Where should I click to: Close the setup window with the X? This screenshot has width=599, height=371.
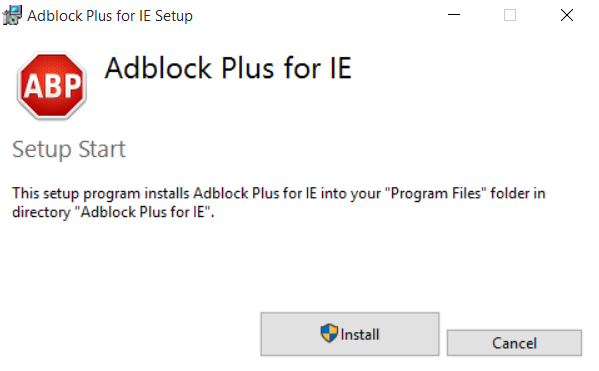(567, 15)
